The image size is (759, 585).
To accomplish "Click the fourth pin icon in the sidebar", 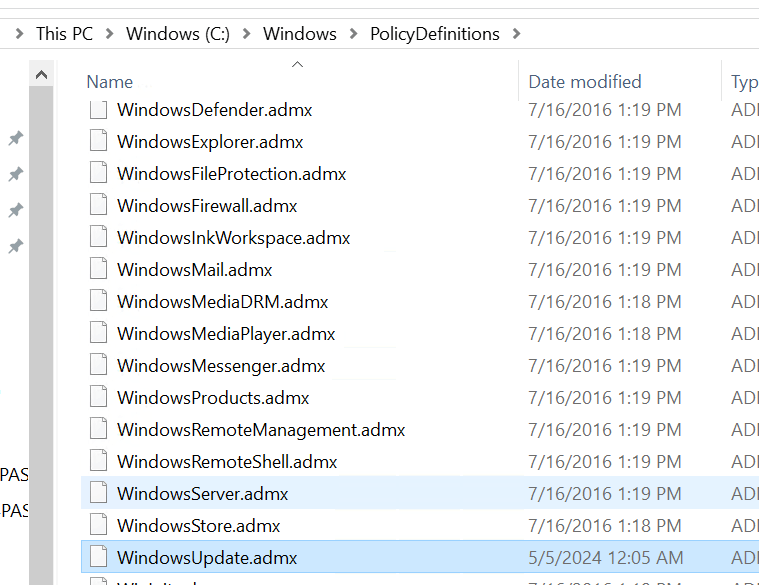I will pyautogui.click(x=15, y=246).
